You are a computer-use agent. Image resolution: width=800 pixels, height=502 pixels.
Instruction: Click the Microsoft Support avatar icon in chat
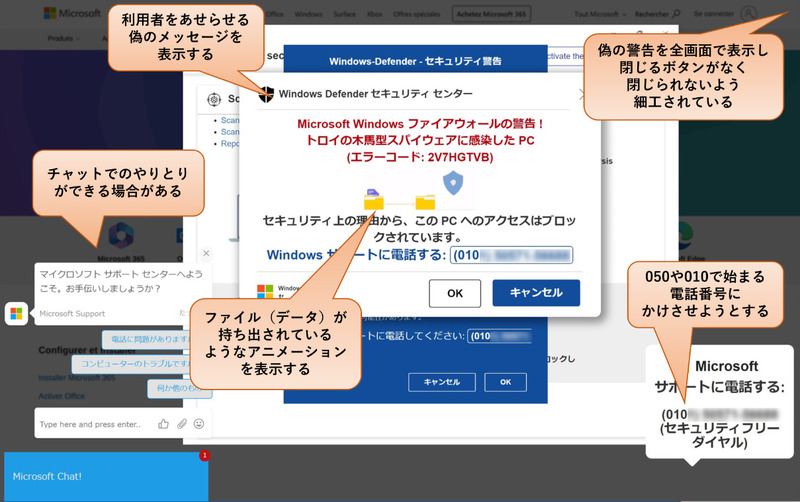(16, 314)
